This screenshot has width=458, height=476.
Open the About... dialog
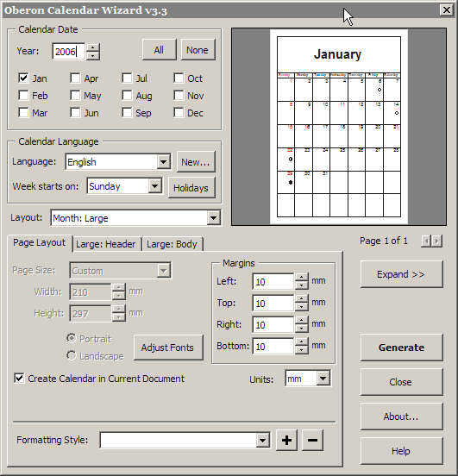pyautogui.click(x=401, y=416)
